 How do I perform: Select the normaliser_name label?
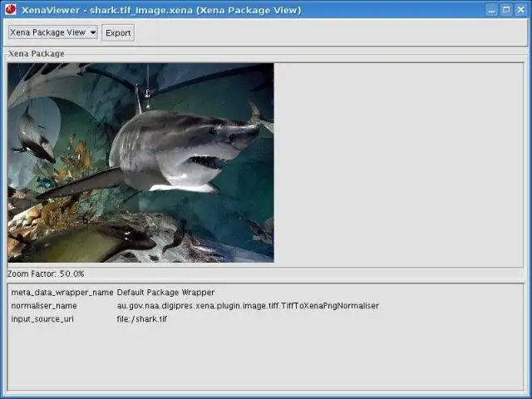[x=44, y=306]
